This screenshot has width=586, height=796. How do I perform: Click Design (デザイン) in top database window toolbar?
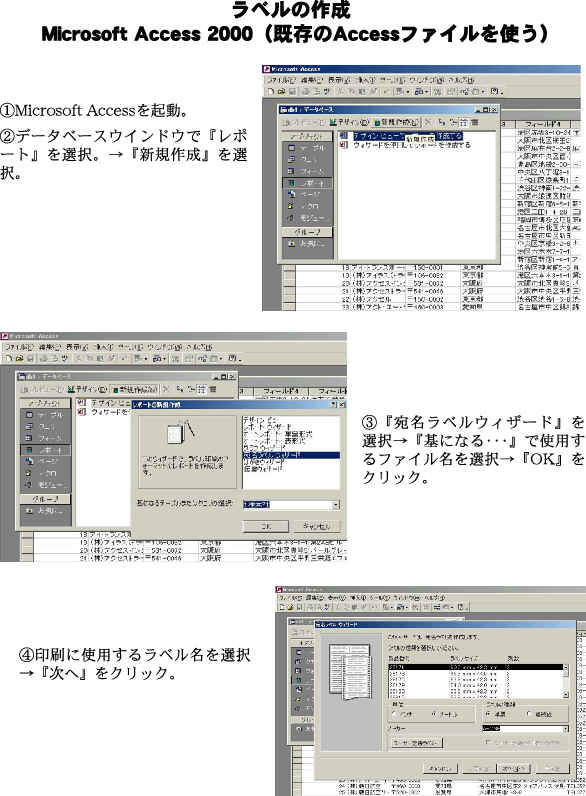348,122
